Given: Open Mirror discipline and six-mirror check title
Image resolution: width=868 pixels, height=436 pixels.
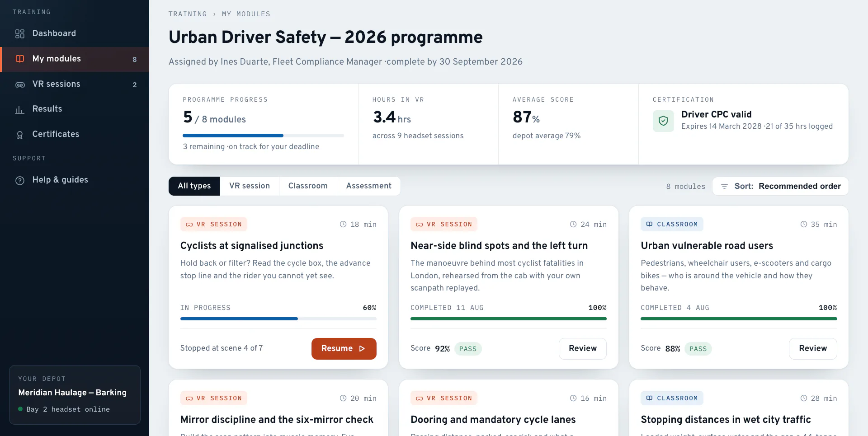Looking at the screenshot, I should [x=277, y=420].
